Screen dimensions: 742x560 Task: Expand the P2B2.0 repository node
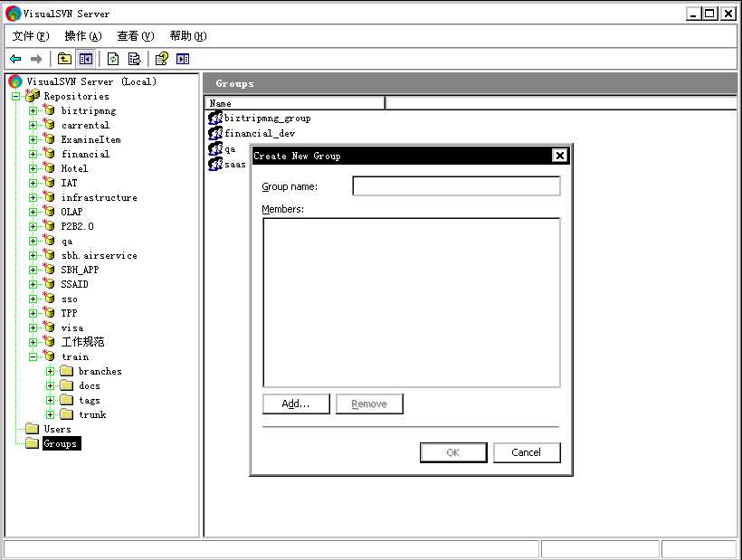click(x=33, y=226)
